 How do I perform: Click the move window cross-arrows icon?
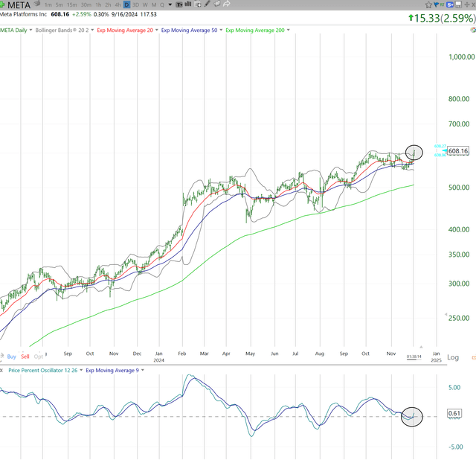(467, 4)
